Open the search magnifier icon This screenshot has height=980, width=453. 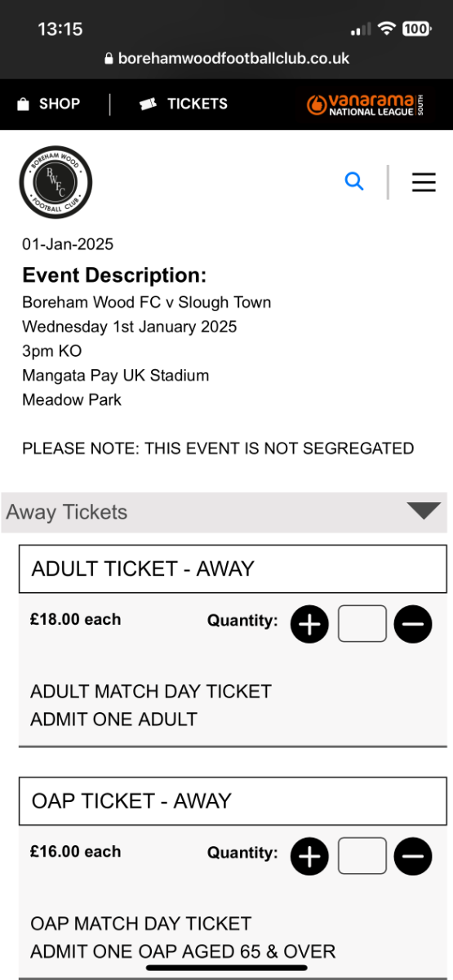click(354, 181)
